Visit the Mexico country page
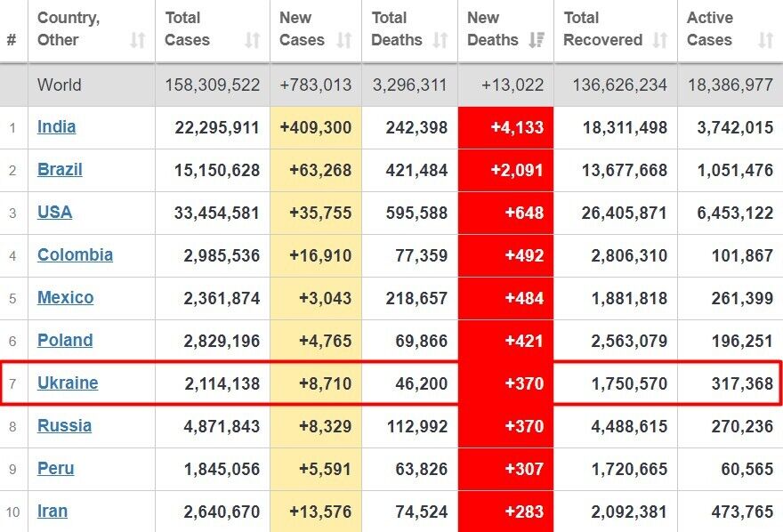This screenshot has width=783, height=532. [x=65, y=298]
